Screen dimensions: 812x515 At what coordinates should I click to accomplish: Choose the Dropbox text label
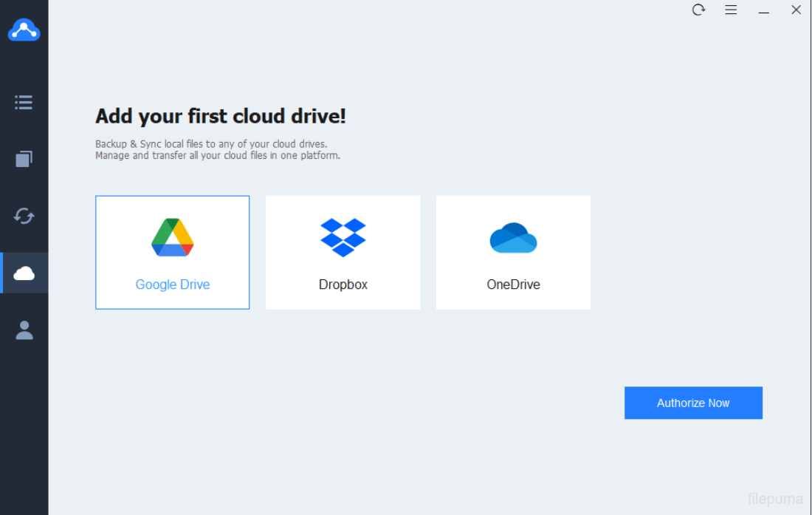(343, 284)
